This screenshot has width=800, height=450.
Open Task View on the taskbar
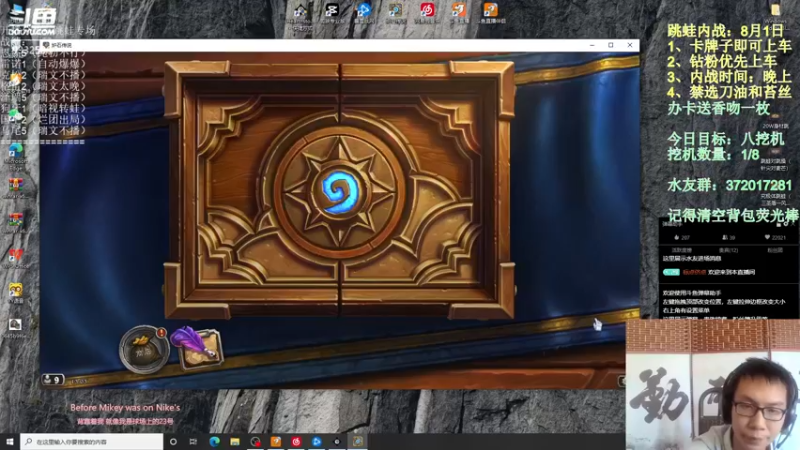click(193, 441)
